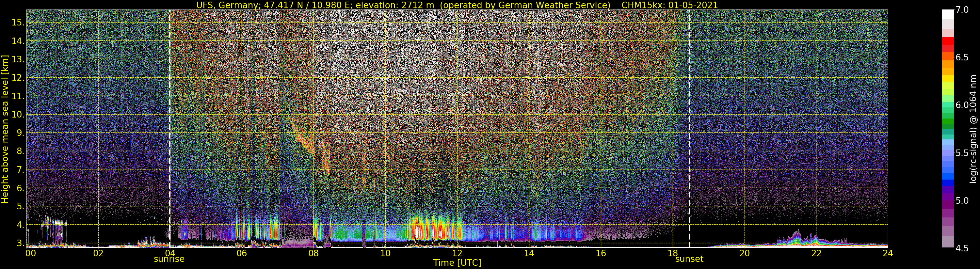Click the Time [UTC] axis title

click(457, 262)
